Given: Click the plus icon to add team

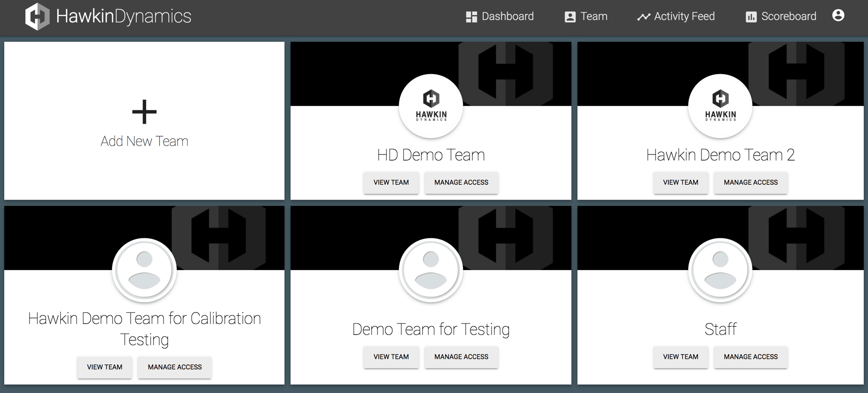Looking at the screenshot, I should [x=144, y=112].
